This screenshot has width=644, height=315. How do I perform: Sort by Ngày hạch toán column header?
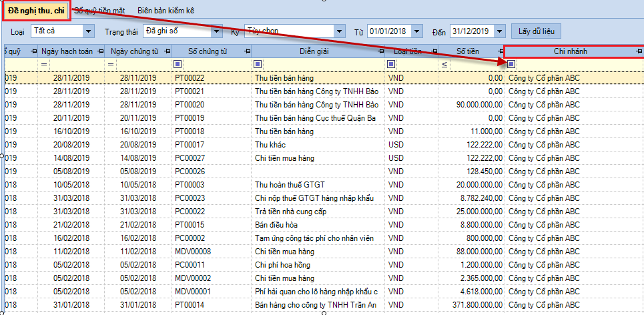[x=67, y=51]
